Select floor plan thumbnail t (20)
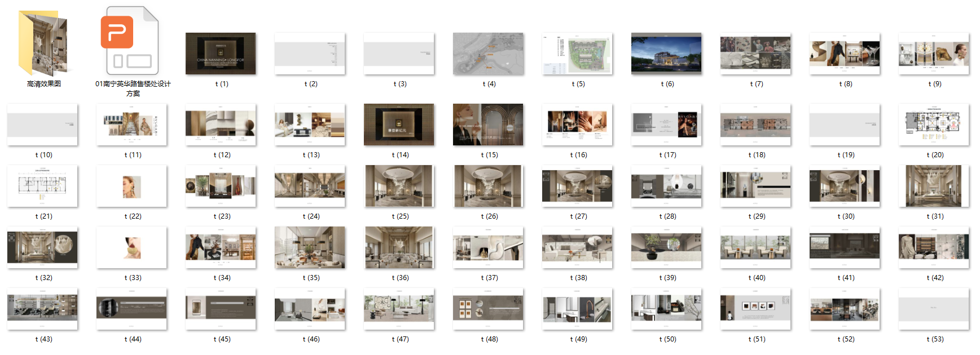Image resolution: width=980 pixels, height=355 pixels. 934,125
